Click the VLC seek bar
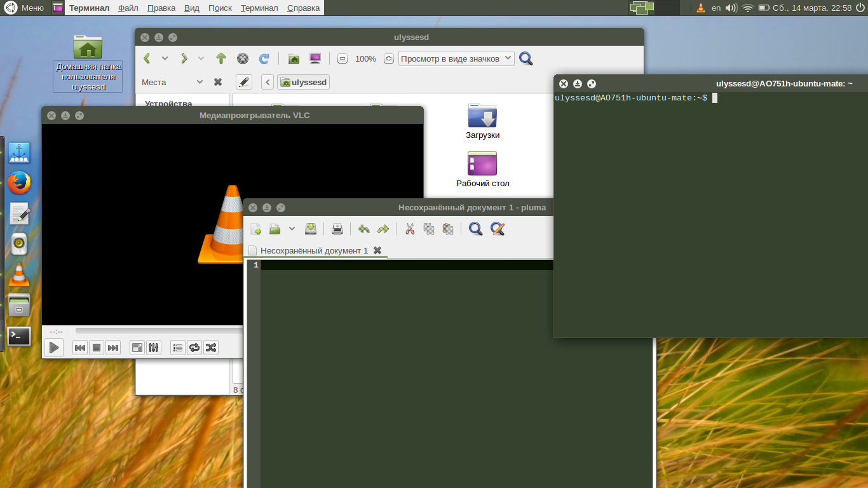The width and height of the screenshot is (868, 488). (159, 330)
